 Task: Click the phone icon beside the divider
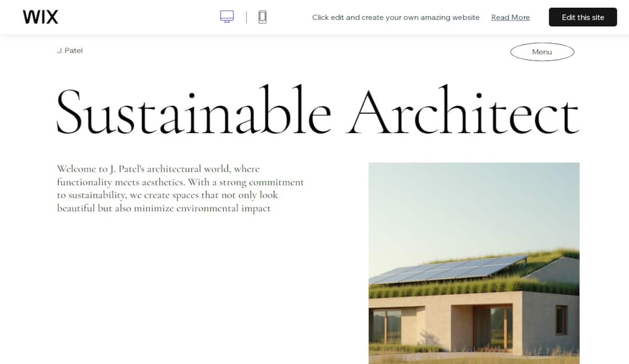pyautogui.click(x=262, y=16)
